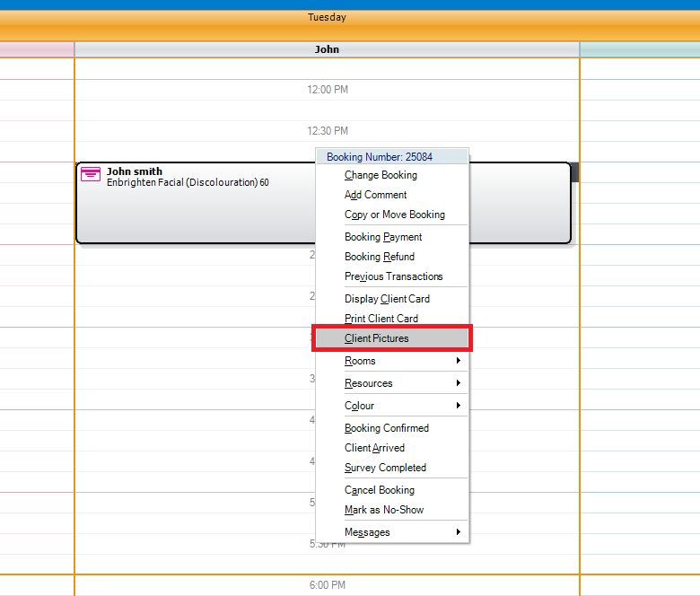Expand the Messages submenu

click(458, 532)
